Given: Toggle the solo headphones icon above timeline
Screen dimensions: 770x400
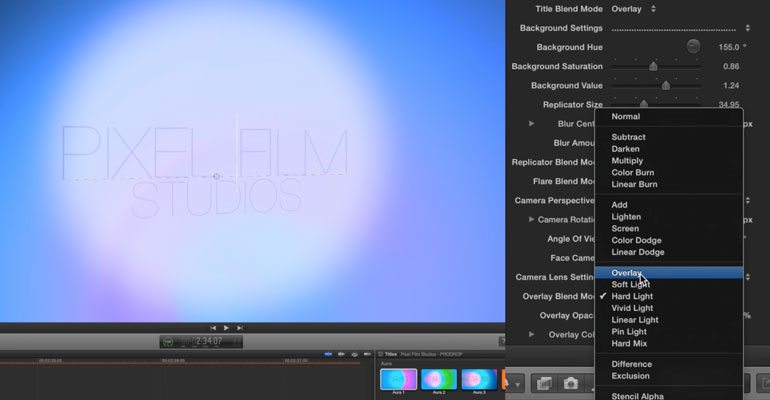Looking at the screenshot, I should [x=355, y=354].
